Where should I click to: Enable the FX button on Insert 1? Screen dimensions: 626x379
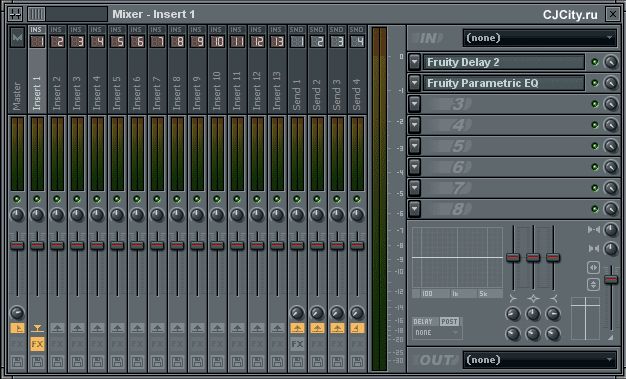pyautogui.click(x=37, y=344)
